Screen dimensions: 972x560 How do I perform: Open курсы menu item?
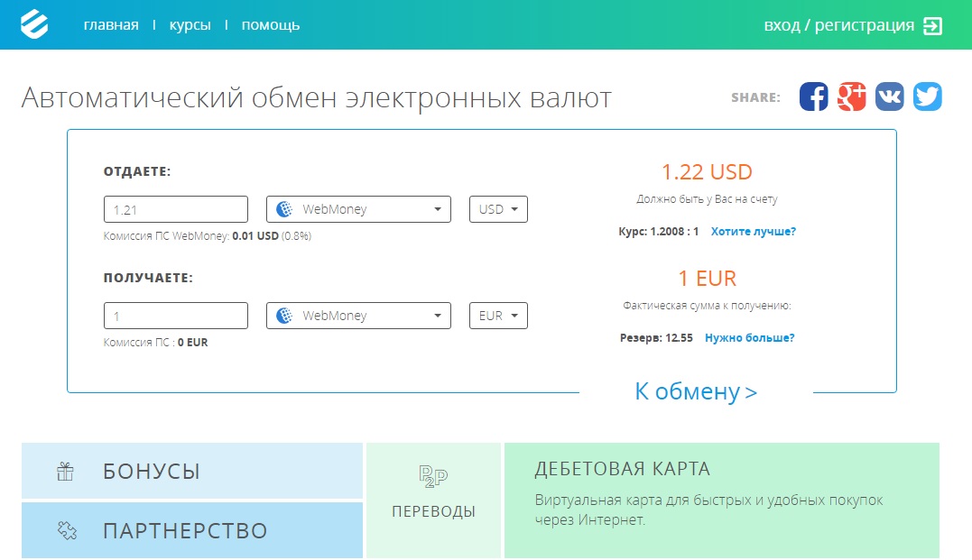(190, 24)
